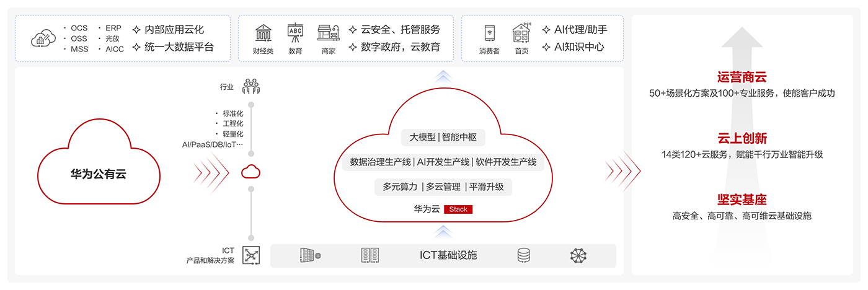The height and width of the screenshot is (290, 868).
Task: Click the AI知识中心 text
Action: point(579,46)
